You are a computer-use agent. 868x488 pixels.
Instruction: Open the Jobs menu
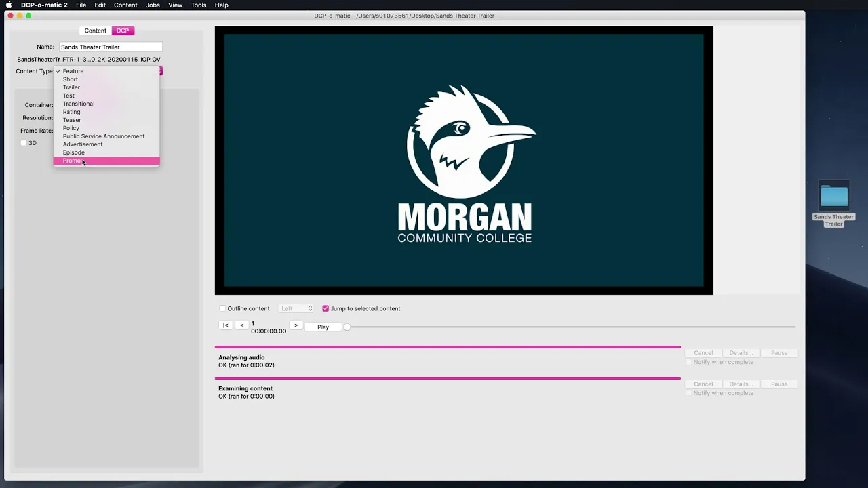coord(153,5)
